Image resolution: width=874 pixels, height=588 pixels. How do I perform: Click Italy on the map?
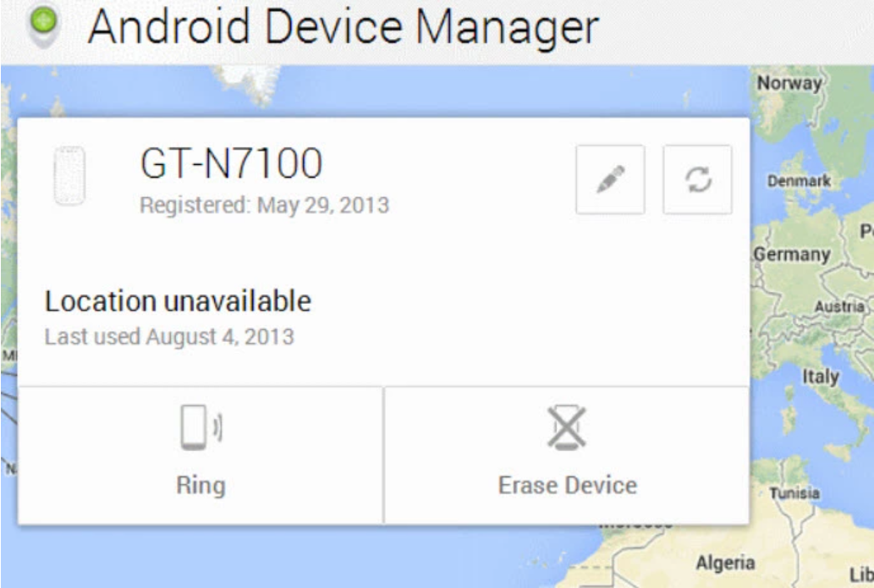coord(820,376)
